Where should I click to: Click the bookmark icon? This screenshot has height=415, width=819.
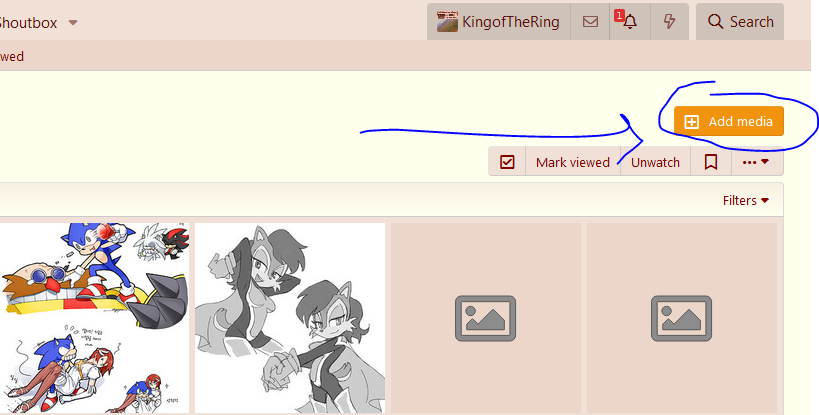click(x=711, y=162)
